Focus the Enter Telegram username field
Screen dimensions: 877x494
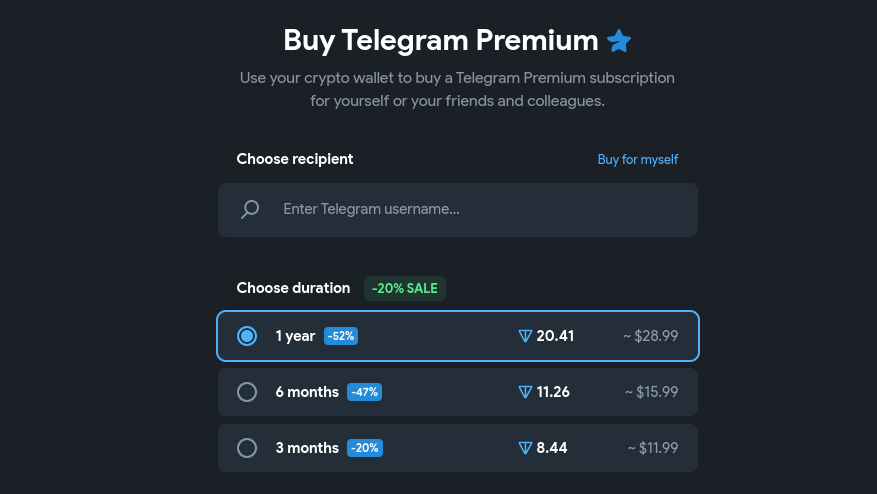(458, 210)
